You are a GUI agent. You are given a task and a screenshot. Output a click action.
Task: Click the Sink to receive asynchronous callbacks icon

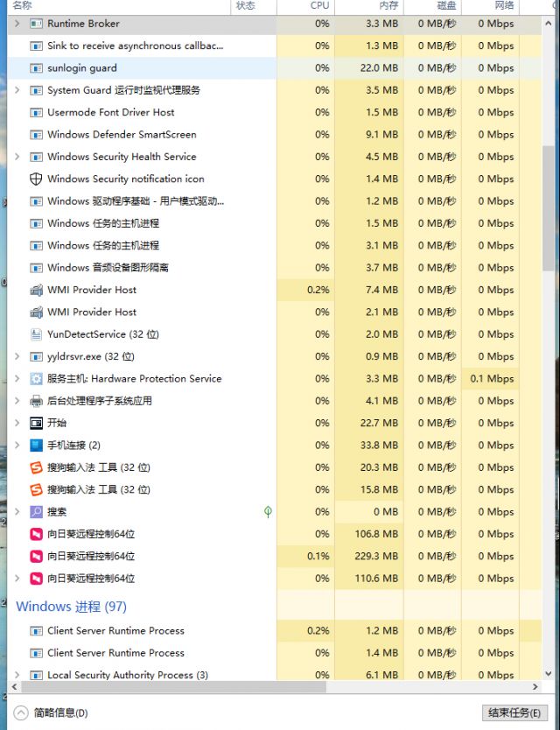click(36, 46)
